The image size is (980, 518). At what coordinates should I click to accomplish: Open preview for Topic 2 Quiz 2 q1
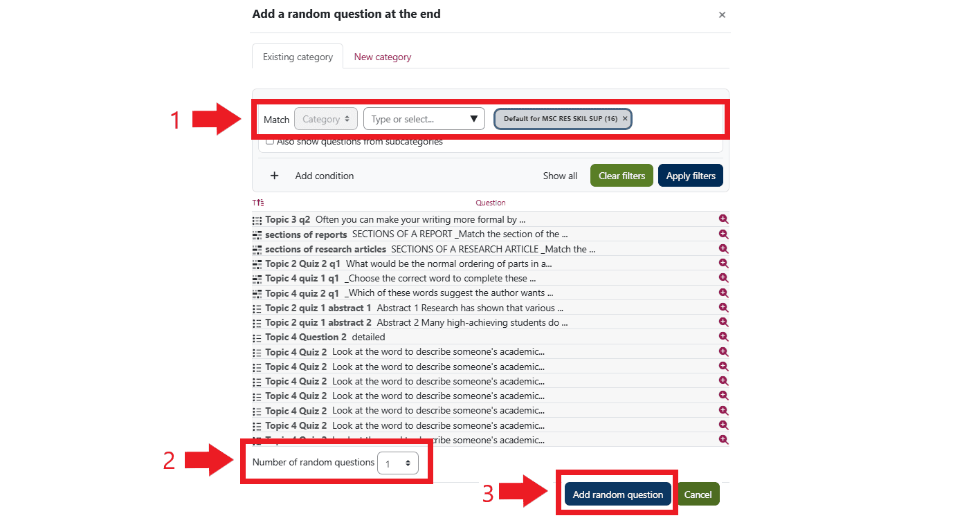[723, 263]
